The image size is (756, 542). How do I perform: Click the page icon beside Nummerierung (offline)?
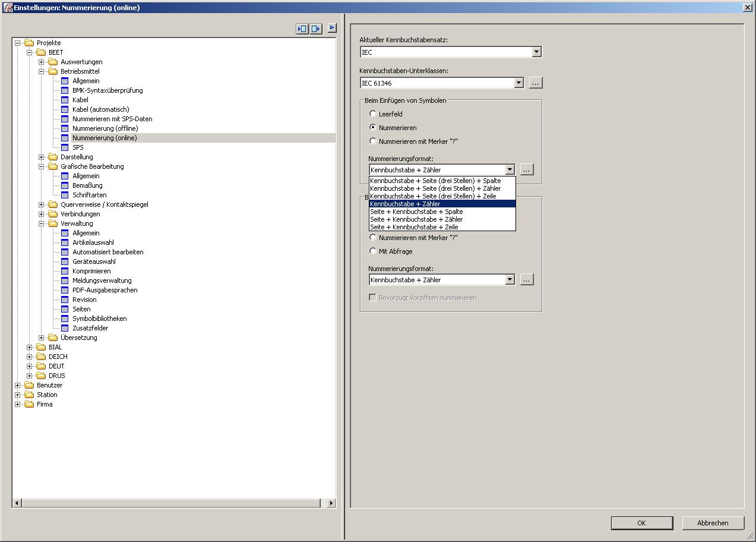pyautogui.click(x=65, y=128)
